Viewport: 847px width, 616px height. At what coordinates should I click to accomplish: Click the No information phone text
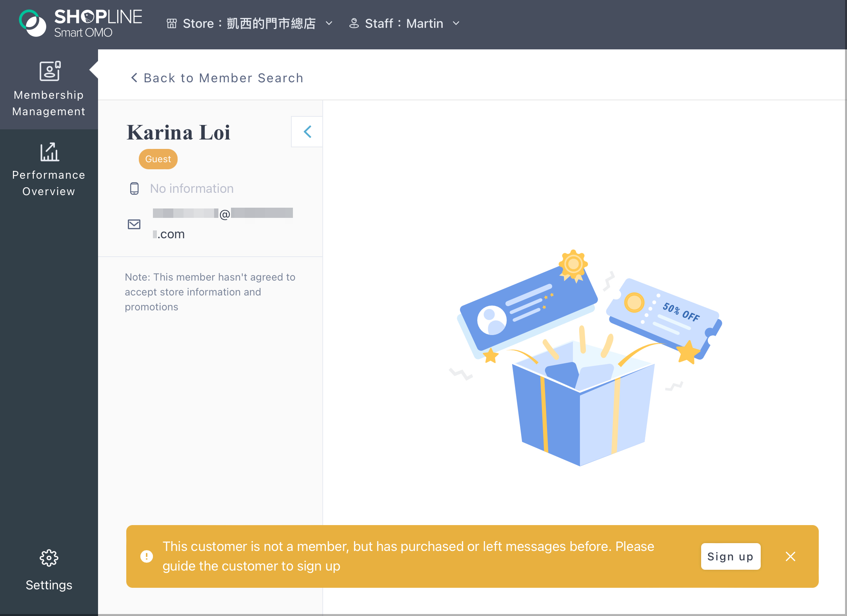192,188
